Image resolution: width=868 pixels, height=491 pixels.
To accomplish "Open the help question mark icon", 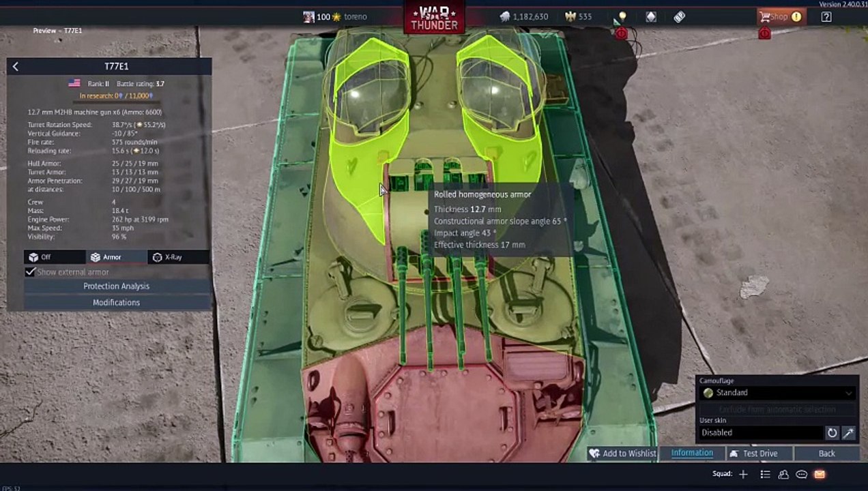I will click(826, 16).
